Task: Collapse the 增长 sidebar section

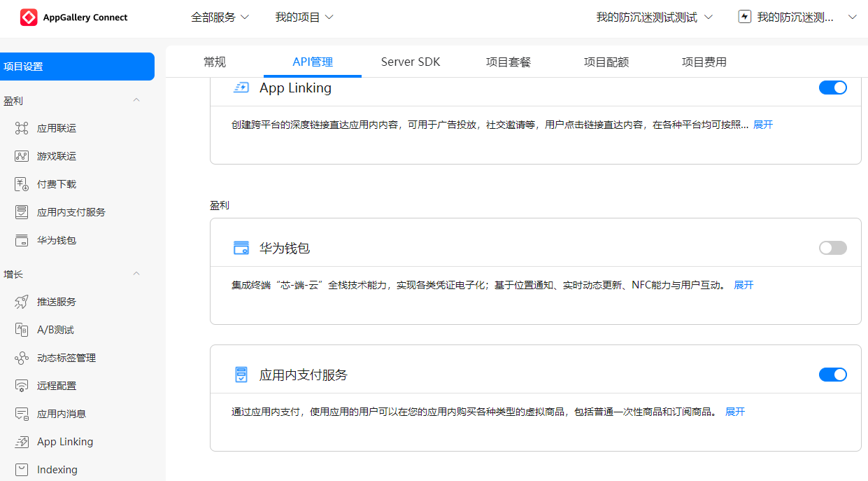Action: click(136, 274)
